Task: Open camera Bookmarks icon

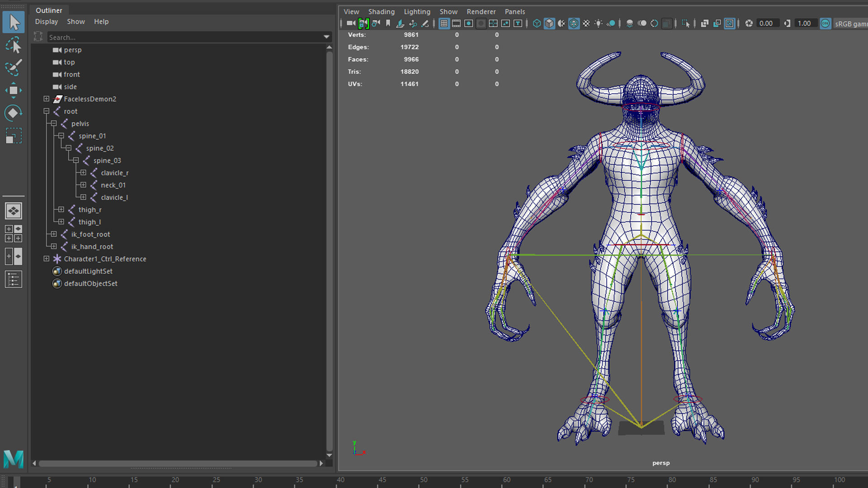Action: click(388, 23)
